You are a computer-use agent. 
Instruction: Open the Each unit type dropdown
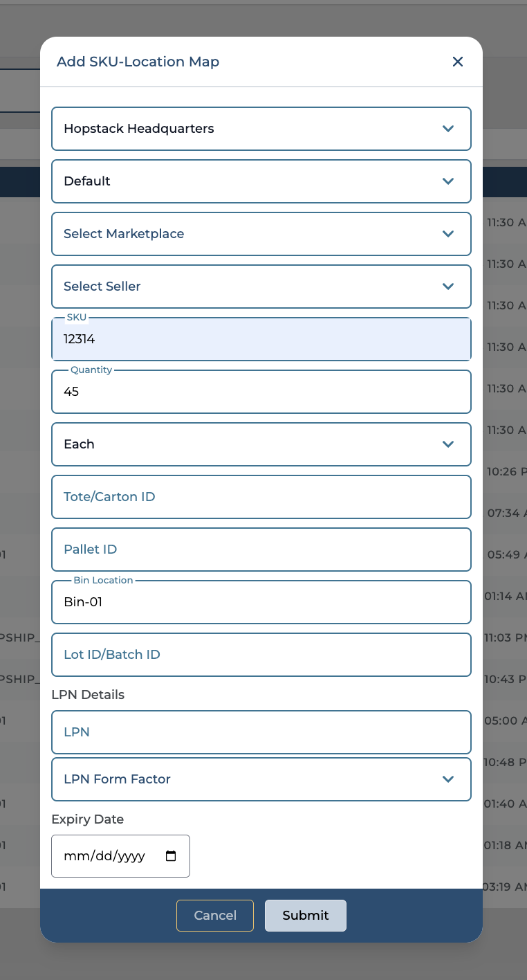tap(261, 444)
